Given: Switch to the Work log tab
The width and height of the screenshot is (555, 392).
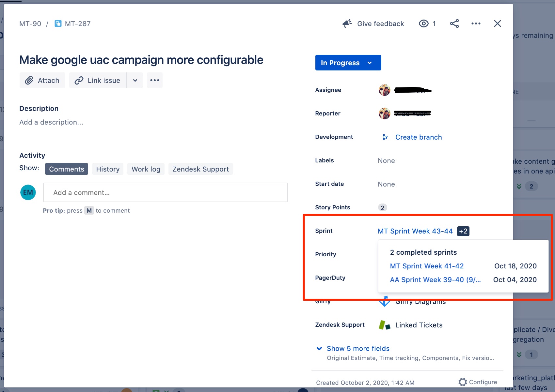Looking at the screenshot, I should click(x=146, y=169).
